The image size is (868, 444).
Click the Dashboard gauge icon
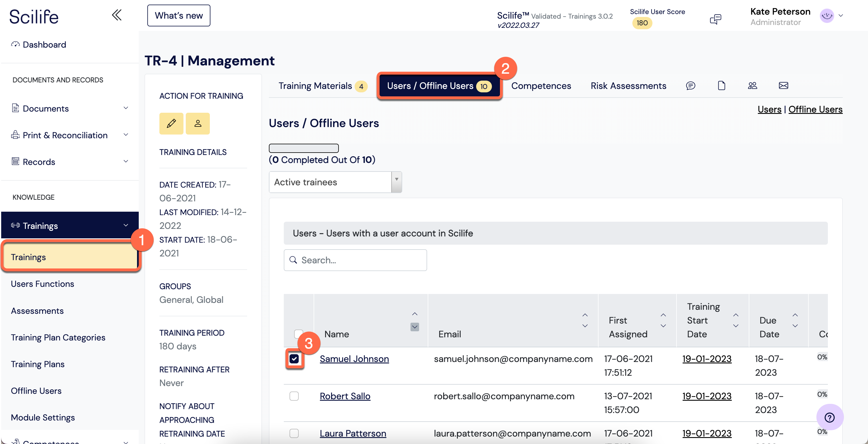15,44
